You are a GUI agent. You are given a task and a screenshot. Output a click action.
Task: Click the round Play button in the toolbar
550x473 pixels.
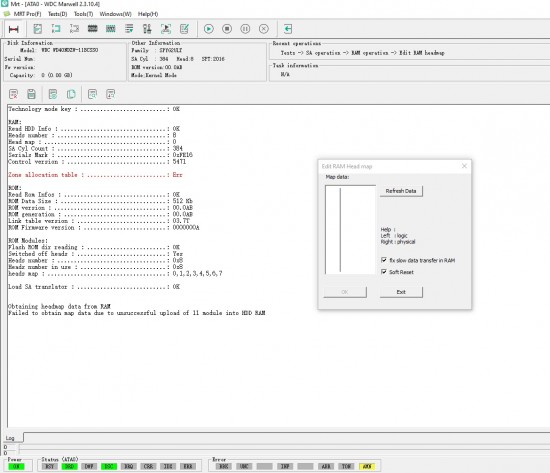click(209, 29)
